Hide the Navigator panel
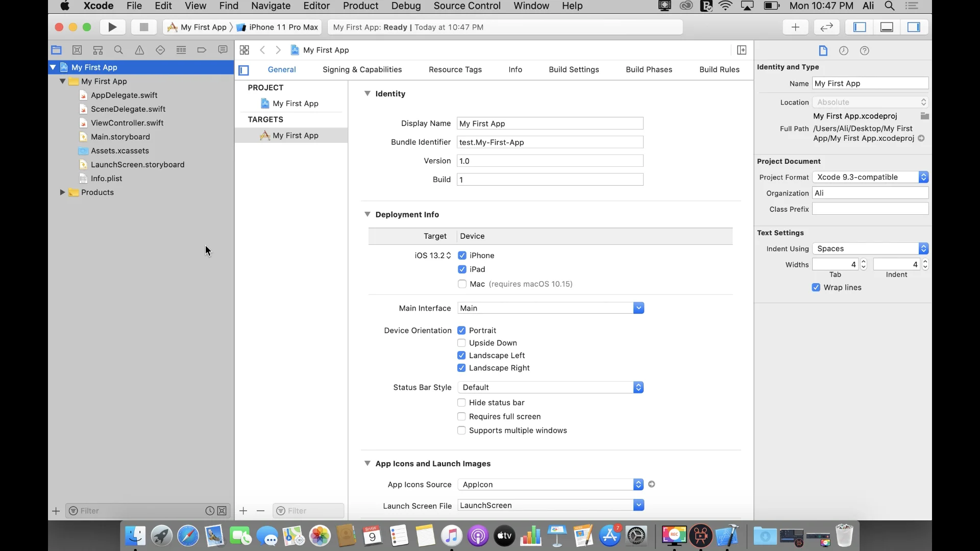 click(860, 27)
